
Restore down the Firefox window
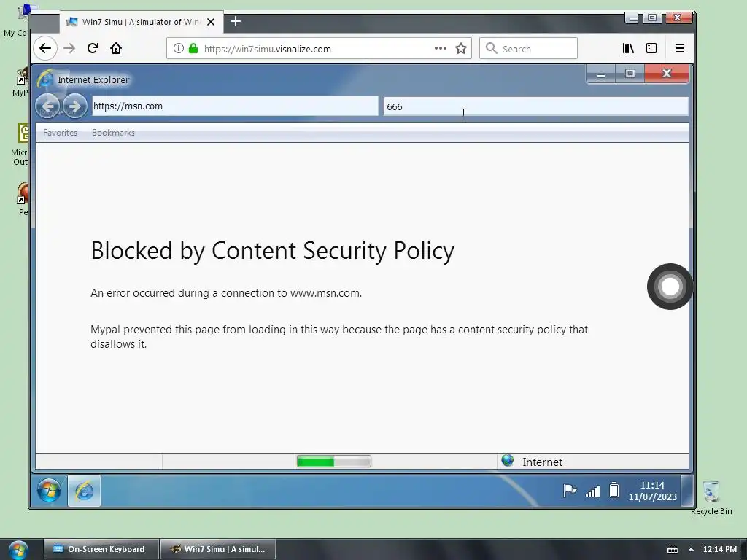(x=652, y=17)
